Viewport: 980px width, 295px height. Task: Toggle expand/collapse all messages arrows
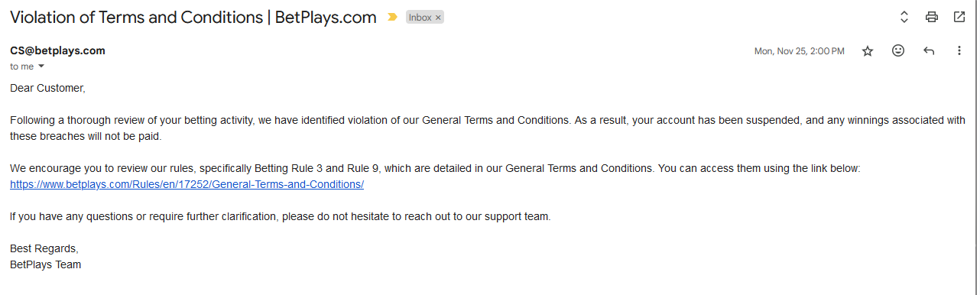click(904, 17)
